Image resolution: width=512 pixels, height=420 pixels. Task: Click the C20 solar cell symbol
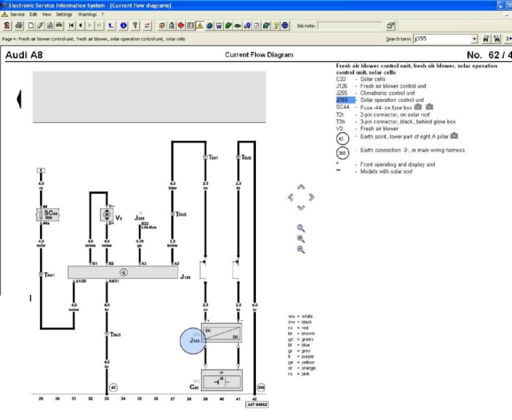pos(221,380)
